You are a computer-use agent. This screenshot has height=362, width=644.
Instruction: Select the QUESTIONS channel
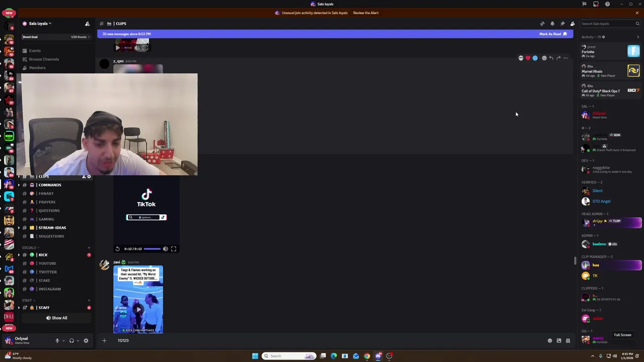pos(55,211)
